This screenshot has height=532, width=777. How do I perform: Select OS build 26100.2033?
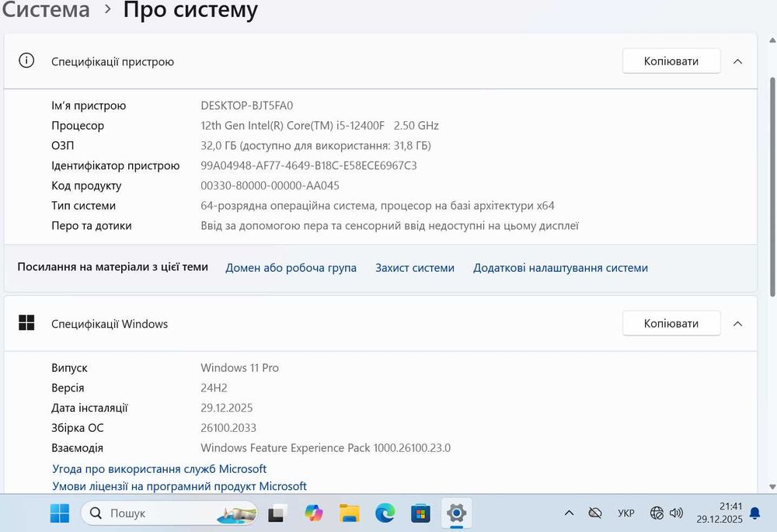(x=228, y=428)
